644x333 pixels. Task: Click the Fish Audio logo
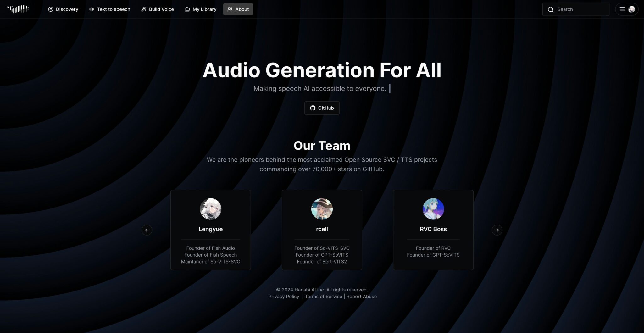18,9
